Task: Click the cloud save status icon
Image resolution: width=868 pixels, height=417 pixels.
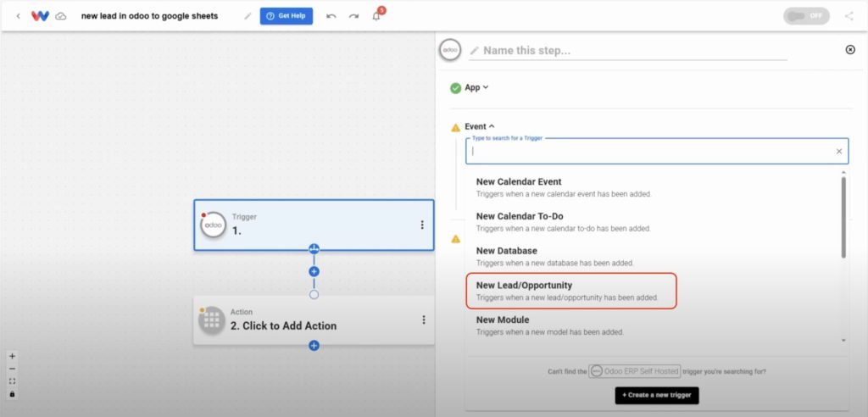Action: click(x=61, y=16)
